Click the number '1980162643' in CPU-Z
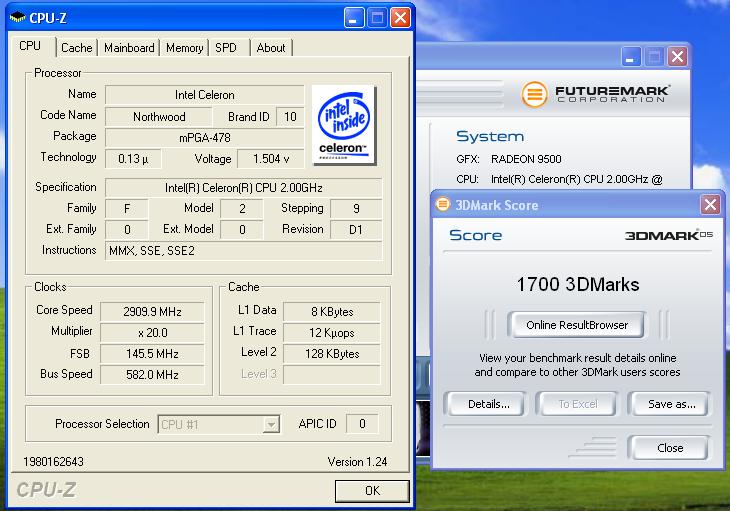730x511 pixels. pos(53,462)
